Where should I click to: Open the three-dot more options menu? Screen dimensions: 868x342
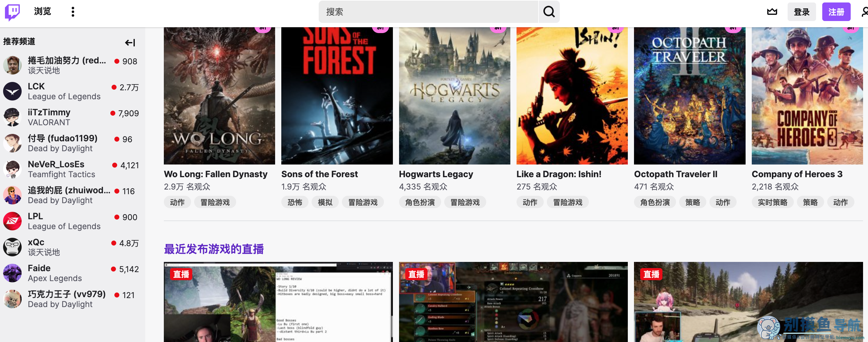[73, 12]
